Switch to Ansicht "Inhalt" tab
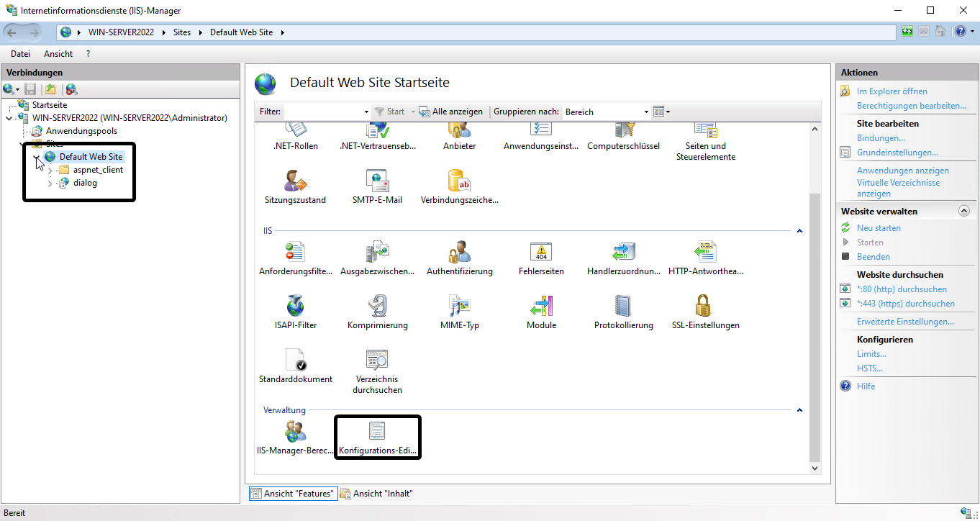980x521 pixels. pos(377,494)
